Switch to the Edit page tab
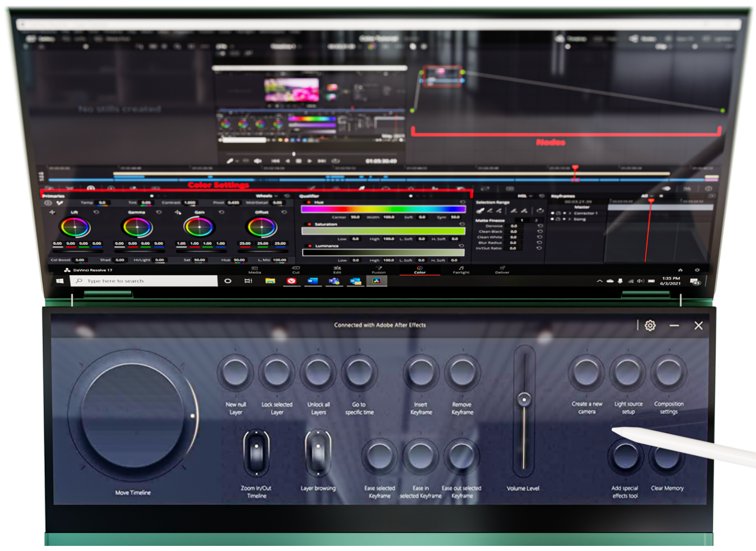Screen dimensions: 756x551 pos(337,270)
